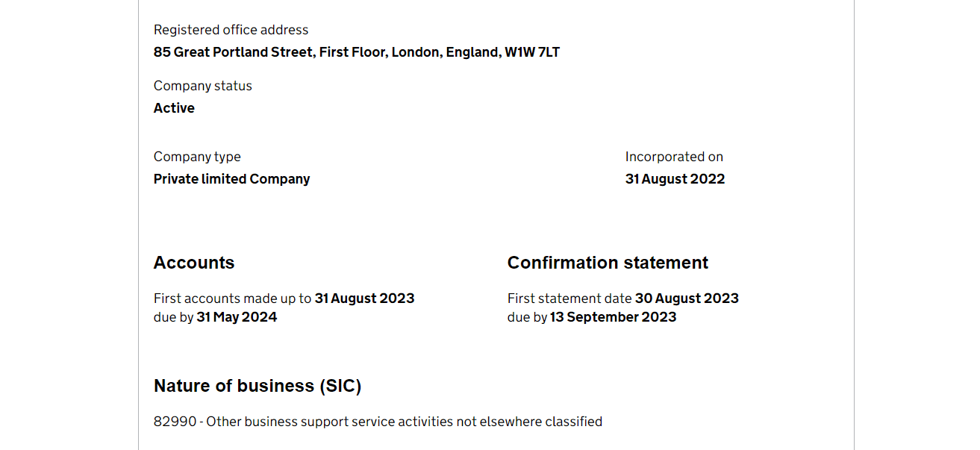Click the Nature of business (SIC) heading
Image resolution: width=980 pixels, height=450 pixels.
[x=258, y=386]
